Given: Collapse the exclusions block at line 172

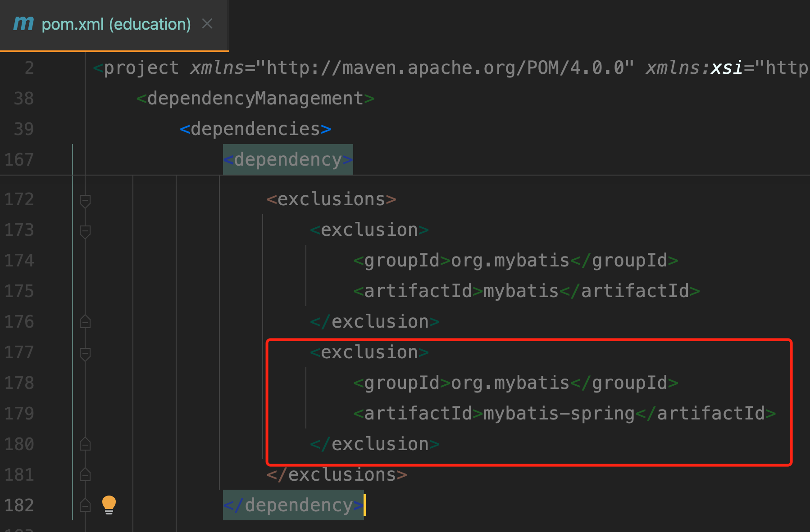Looking at the screenshot, I should coord(85,201).
